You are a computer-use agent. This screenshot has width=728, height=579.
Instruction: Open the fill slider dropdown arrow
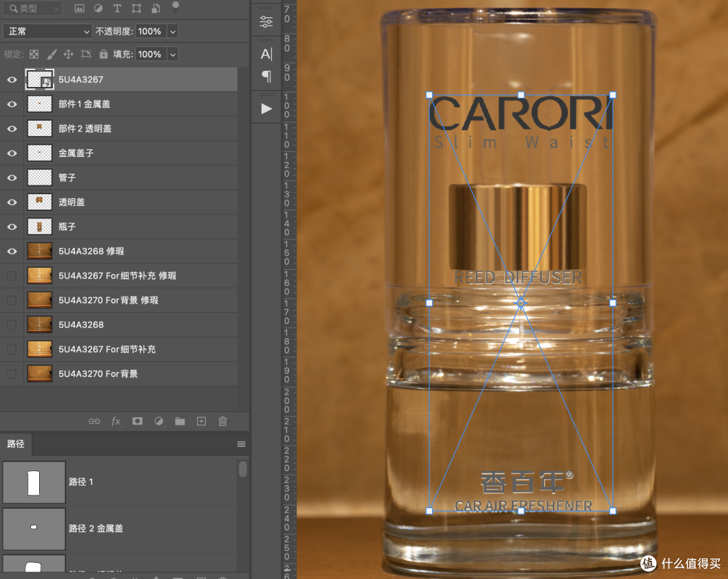click(x=173, y=54)
